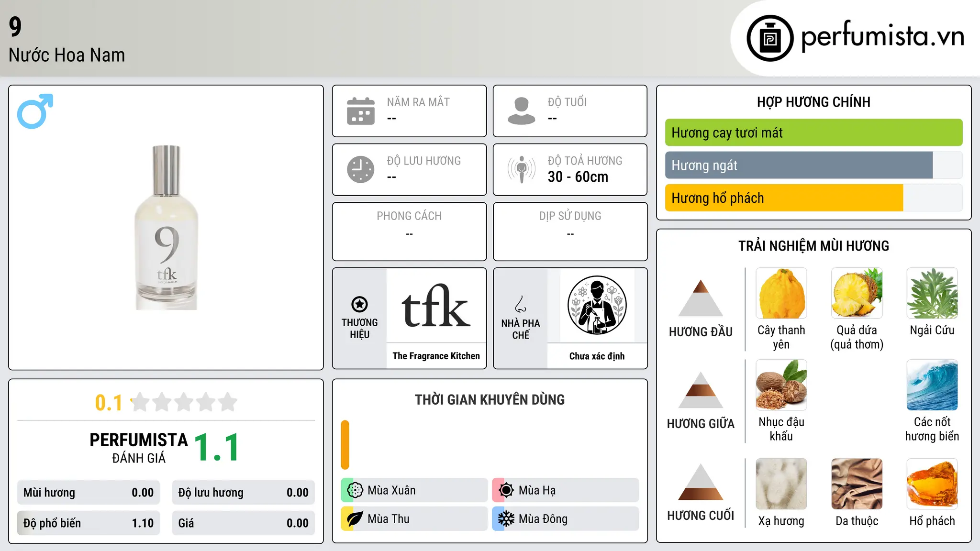
Task: Open the Các nốt hương biển wave image
Action: pos(932,385)
